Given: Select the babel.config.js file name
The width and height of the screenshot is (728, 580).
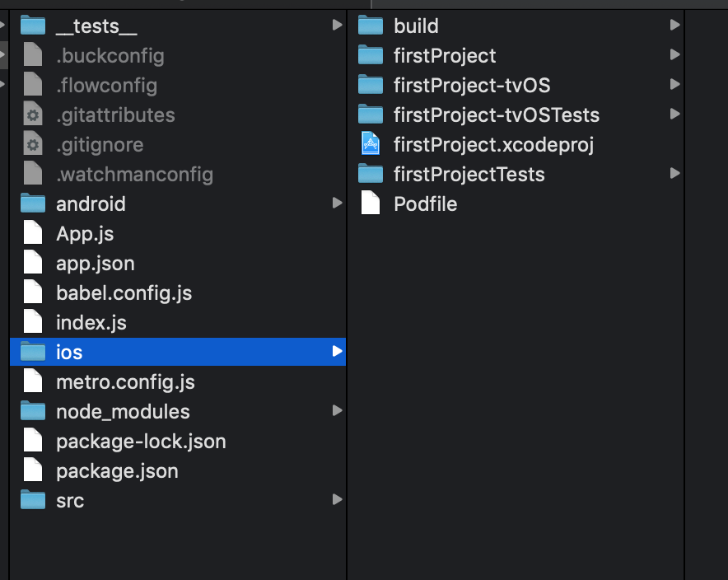Looking at the screenshot, I should (x=124, y=293).
